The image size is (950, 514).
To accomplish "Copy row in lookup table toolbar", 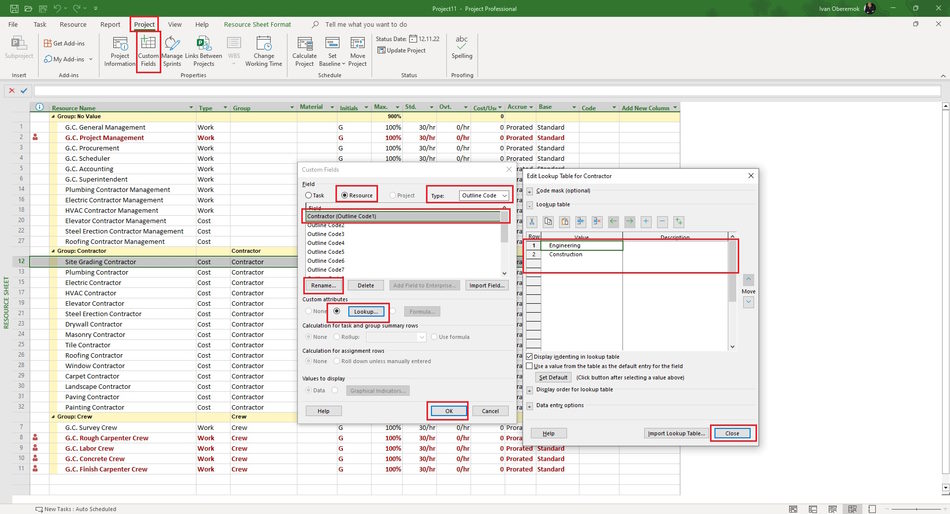I will coord(548,222).
